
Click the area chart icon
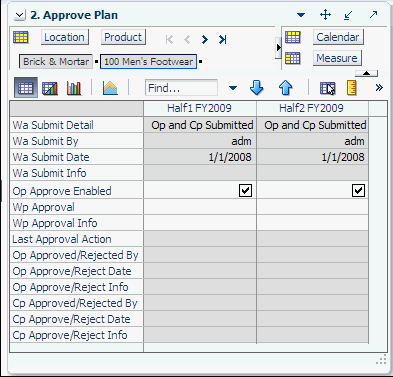click(x=110, y=88)
